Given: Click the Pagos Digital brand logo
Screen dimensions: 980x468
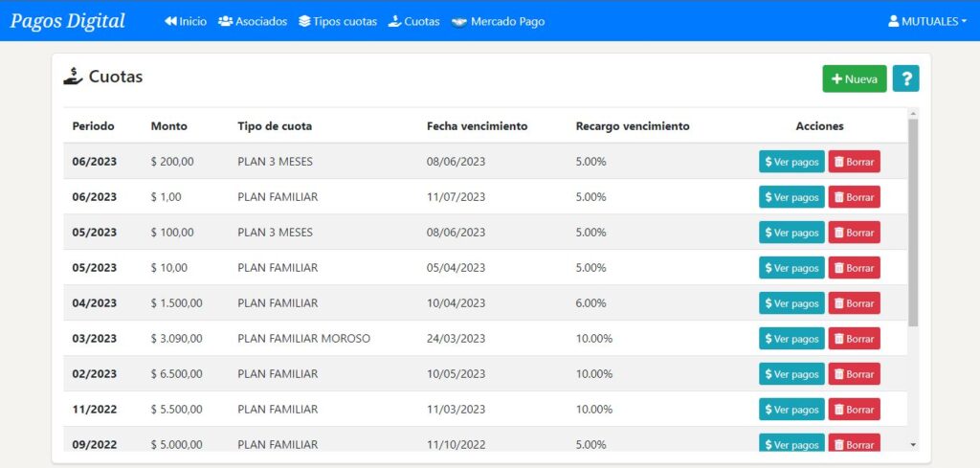Looking at the screenshot, I should (68, 21).
